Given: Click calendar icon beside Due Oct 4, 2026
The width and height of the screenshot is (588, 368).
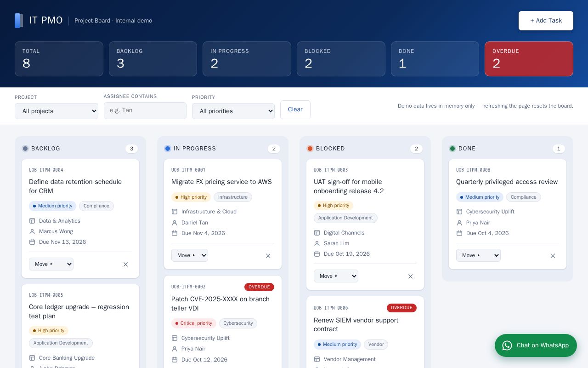Looking at the screenshot, I should [459, 233].
